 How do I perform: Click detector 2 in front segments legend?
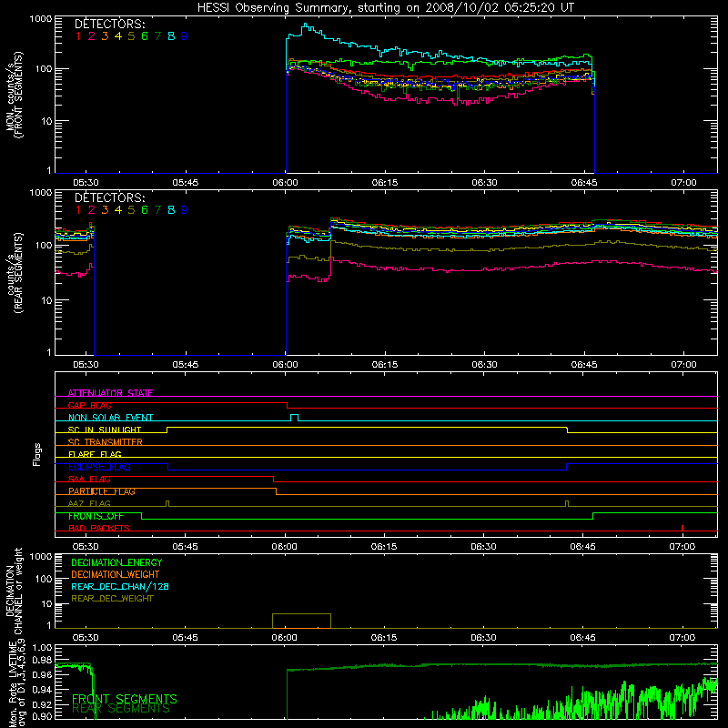92,36
